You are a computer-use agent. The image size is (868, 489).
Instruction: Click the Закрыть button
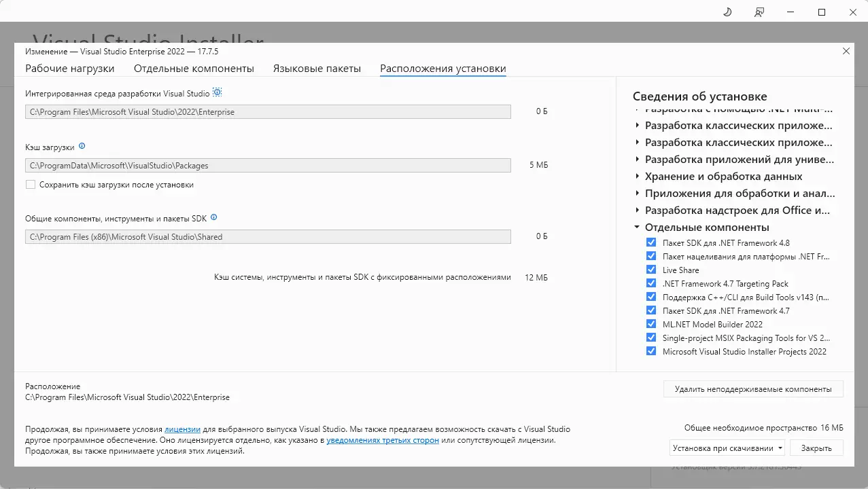(816, 448)
